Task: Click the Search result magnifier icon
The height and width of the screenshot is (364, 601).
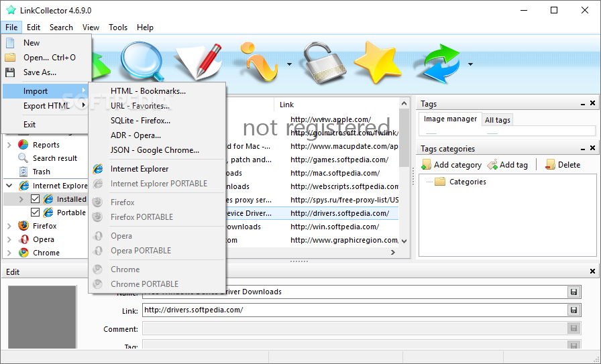Action: (23, 158)
